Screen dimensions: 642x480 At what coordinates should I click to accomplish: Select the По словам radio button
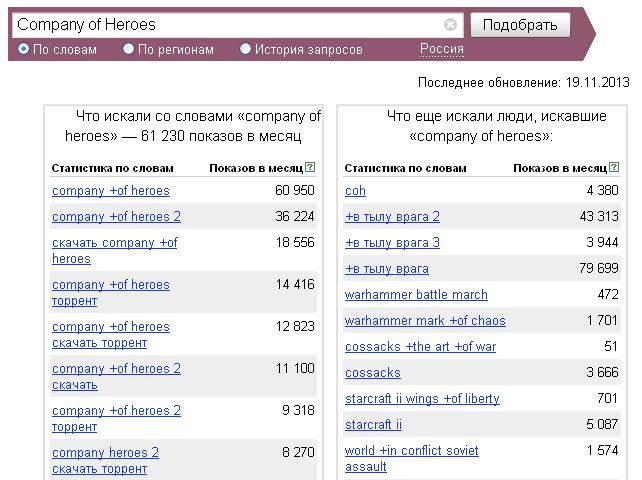(x=23, y=49)
